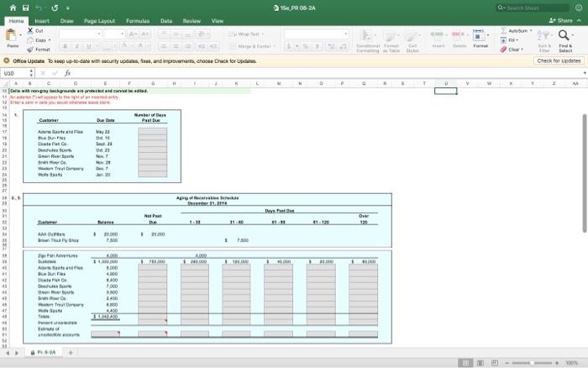Apply bold formatting
This screenshot has width=588, height=368.
tap(66, 46)
